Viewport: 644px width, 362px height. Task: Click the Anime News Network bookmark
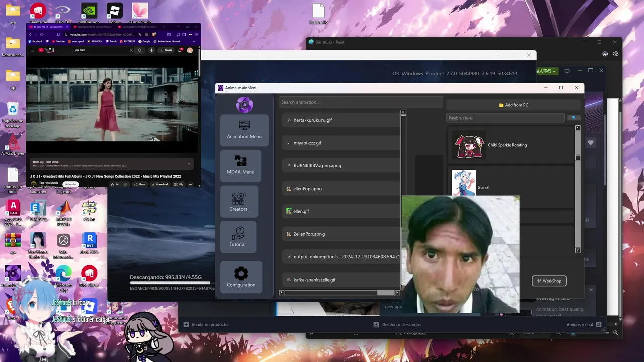167,41
